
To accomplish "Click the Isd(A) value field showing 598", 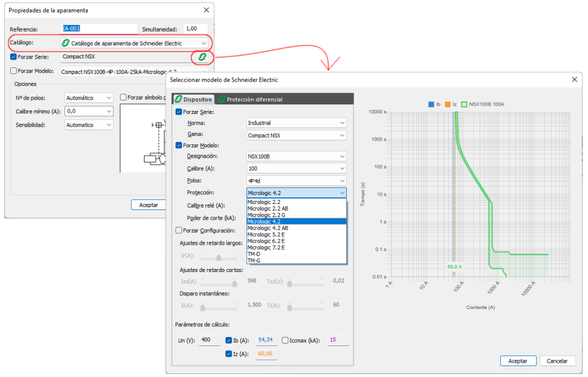I will 254,281.
